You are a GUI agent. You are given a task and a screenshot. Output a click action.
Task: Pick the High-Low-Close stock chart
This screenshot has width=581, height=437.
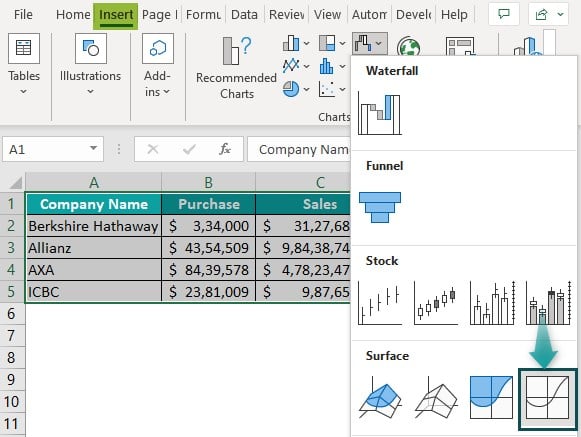click(x=380, y=303)
